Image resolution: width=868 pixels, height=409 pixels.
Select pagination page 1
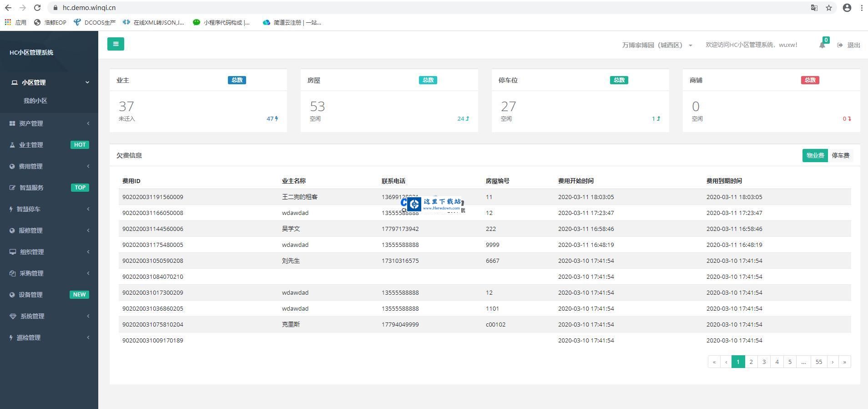(x=738, y=362)
